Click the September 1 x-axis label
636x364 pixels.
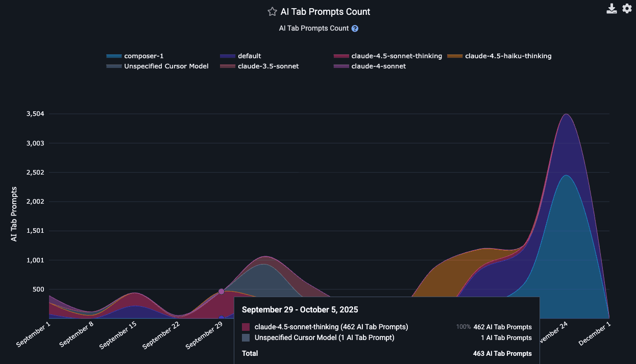click(x=35, y=334)
